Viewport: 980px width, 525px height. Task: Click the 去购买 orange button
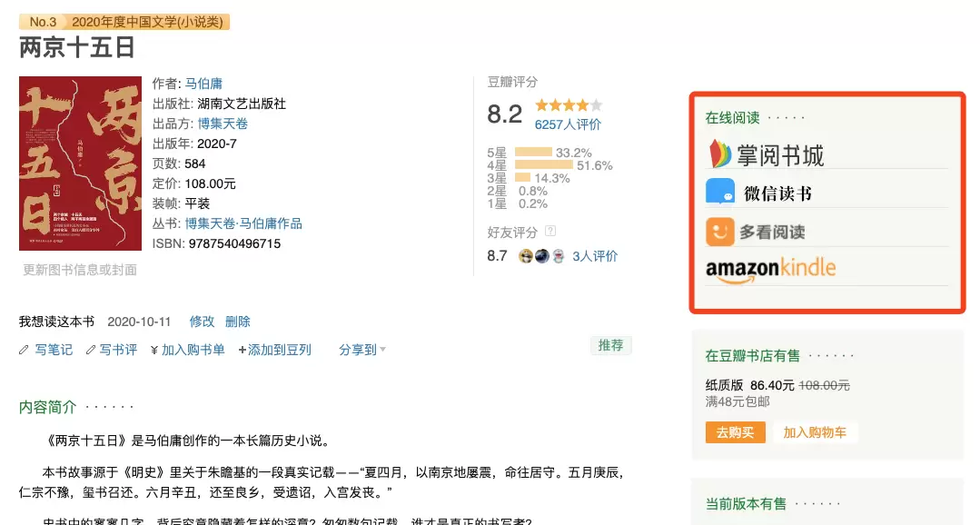(x=736, y=432)
